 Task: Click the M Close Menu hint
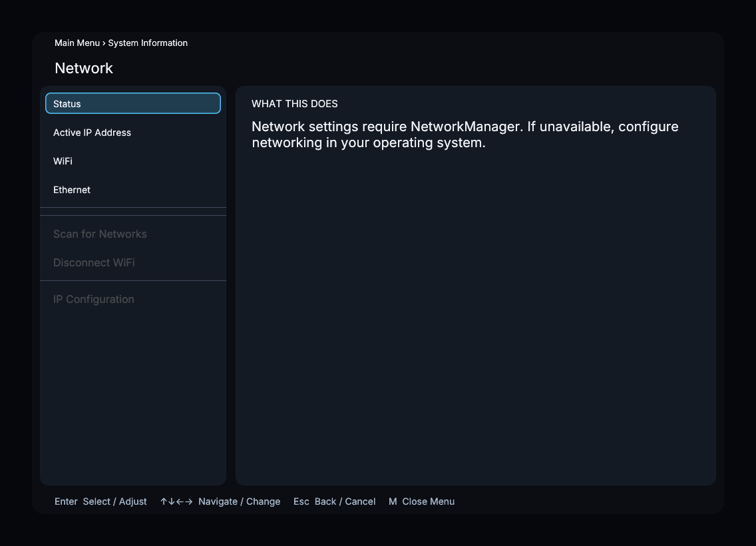[x=421, y=501]
